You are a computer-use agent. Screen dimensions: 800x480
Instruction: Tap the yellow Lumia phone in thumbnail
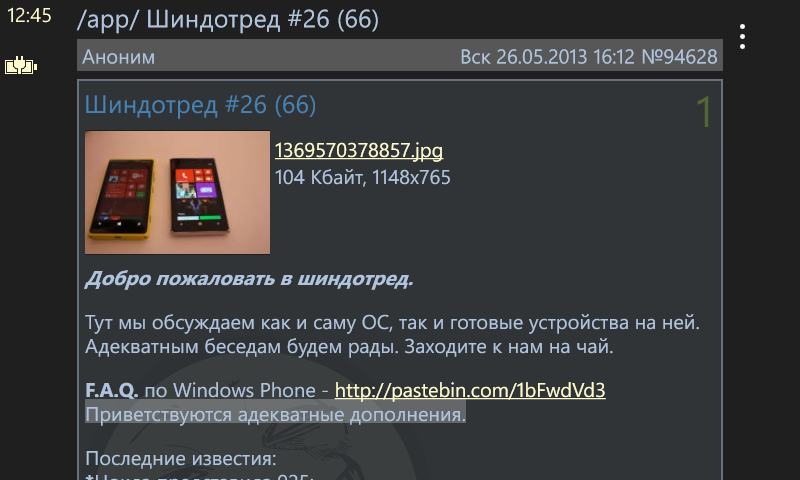point(122,198)
